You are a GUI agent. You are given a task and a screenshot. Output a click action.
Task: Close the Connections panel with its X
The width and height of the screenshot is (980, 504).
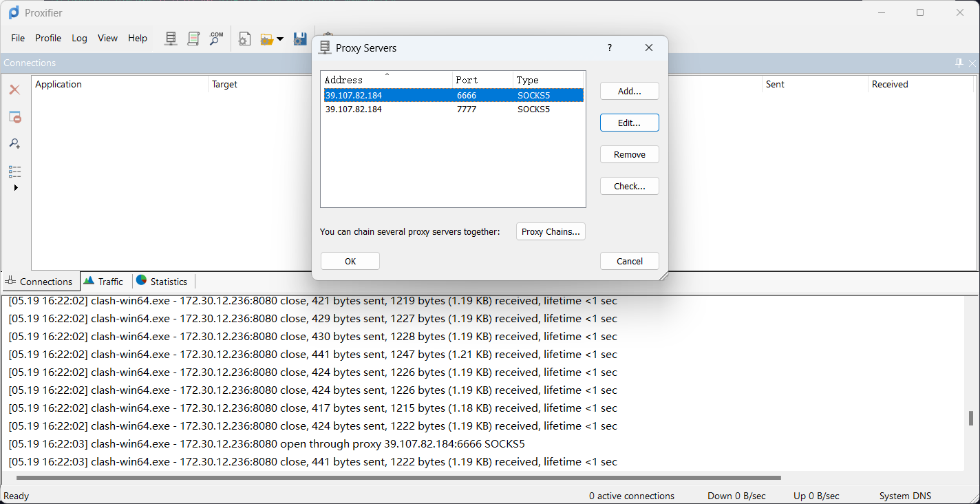click(972, 63)
